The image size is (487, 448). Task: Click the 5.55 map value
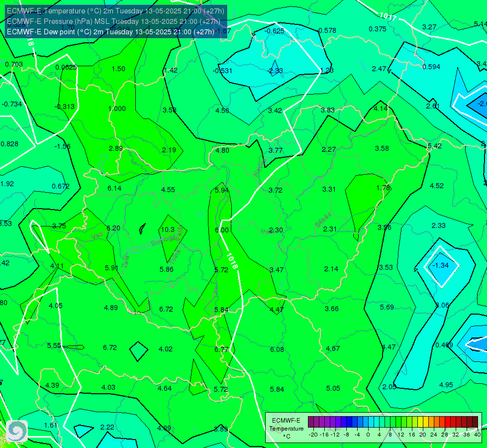54,345
